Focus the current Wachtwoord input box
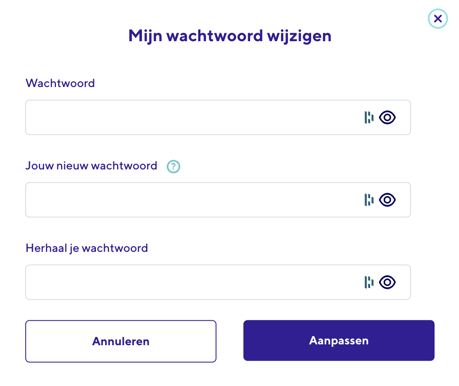The image size is (459, 386). coord(218,117)
